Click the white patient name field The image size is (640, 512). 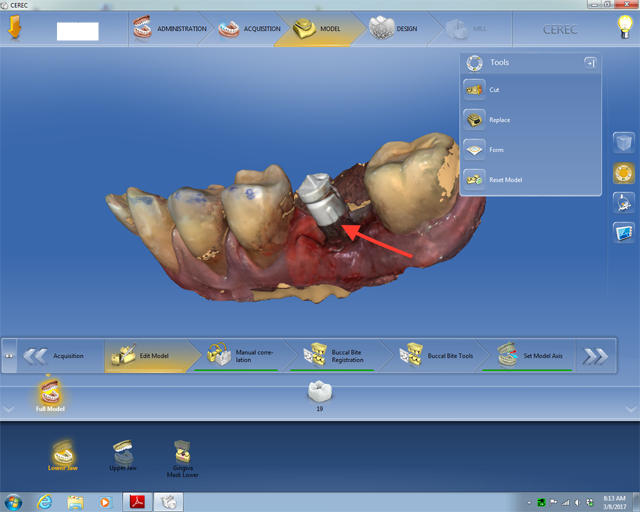pos(78,31)
